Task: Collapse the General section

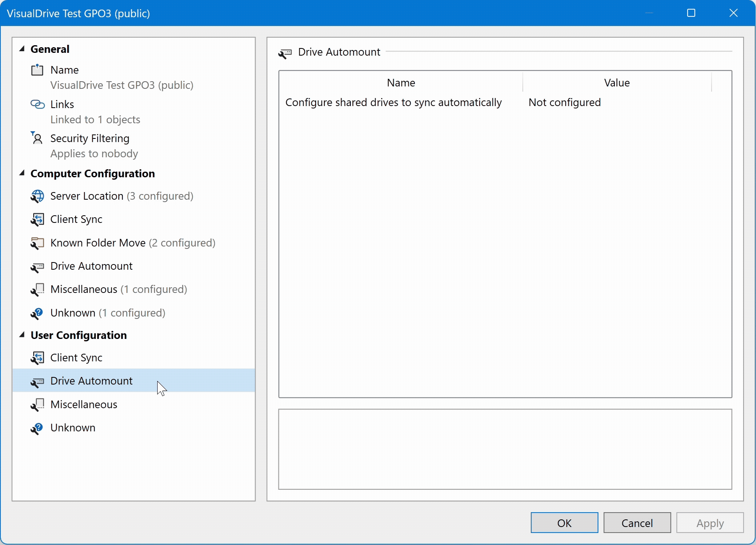Action: pyautogui.click(x=22, y=49)
